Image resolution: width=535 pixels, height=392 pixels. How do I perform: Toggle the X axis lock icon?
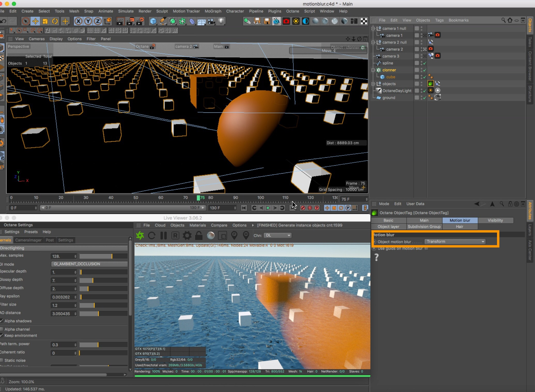pos(78,21)
